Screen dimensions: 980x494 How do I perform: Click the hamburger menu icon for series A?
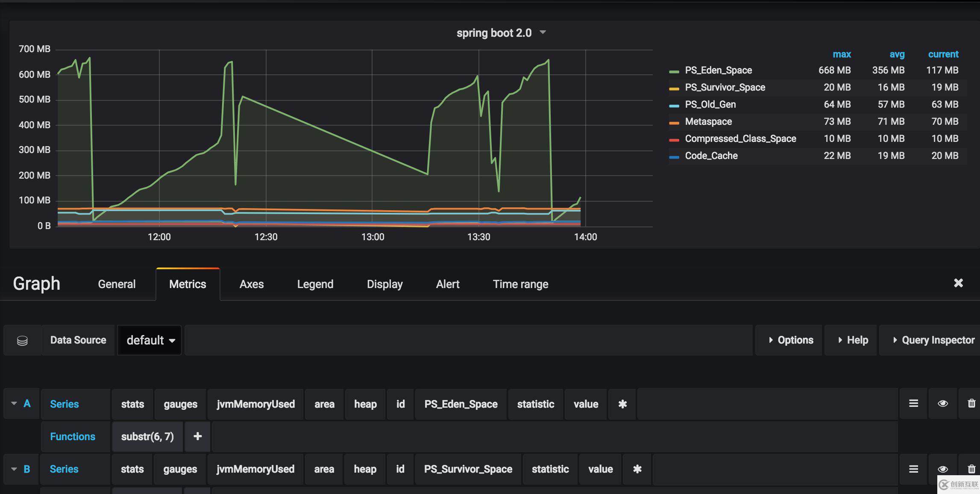point(913,403)
